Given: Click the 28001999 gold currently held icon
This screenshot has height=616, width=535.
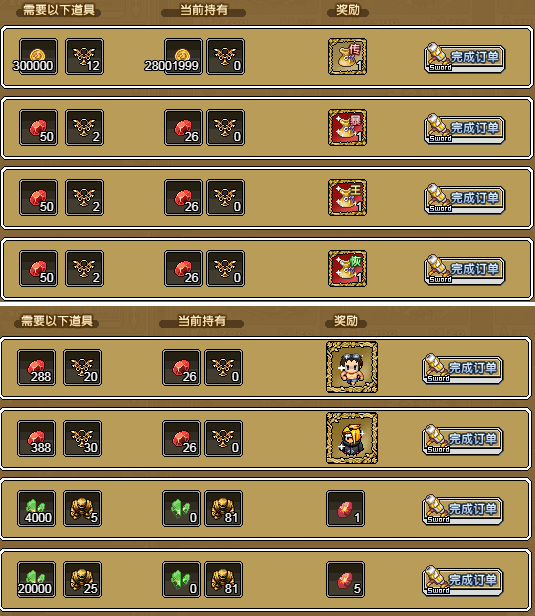Looking at the screenshot, I should 183,57.
